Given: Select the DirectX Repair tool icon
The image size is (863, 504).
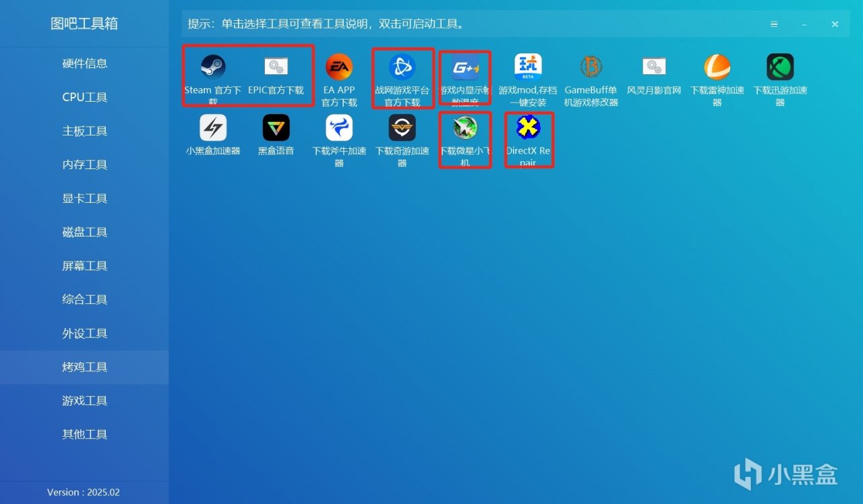Looking at the screenshot, I should pyautogui.click(x=528, y=127).
